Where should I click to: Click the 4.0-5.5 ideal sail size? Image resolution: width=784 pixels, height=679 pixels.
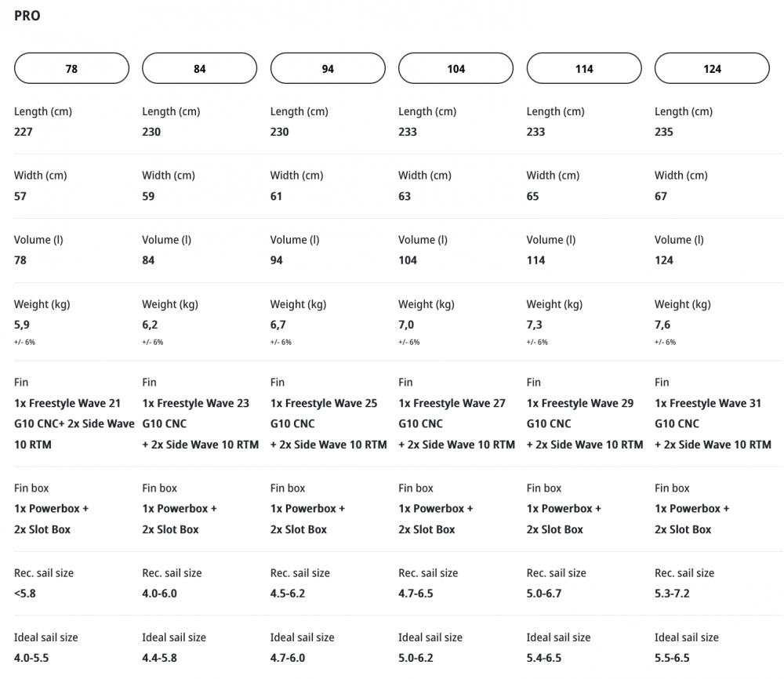coord(31,658)
